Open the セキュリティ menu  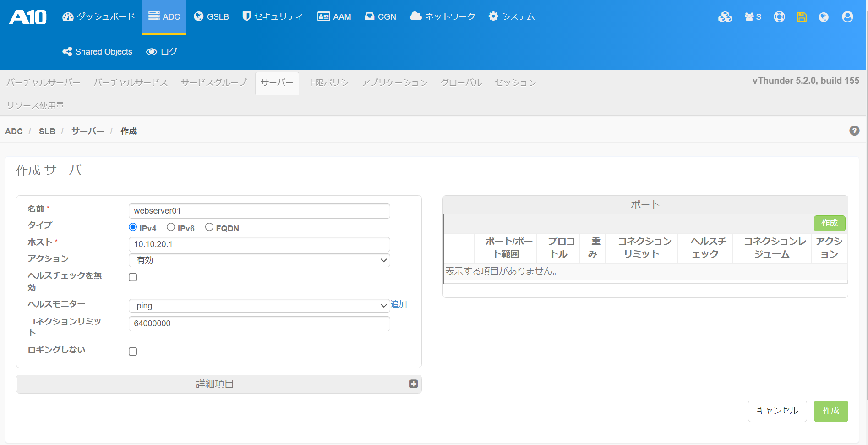(273, 17)
